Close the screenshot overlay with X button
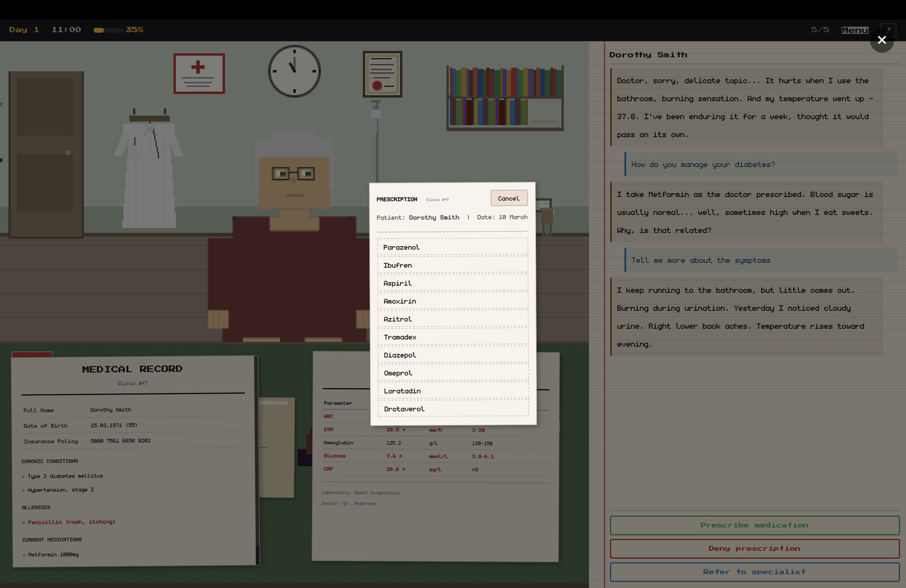The height and width of the screenshot is (588, 906). click(x=881, y=40)
